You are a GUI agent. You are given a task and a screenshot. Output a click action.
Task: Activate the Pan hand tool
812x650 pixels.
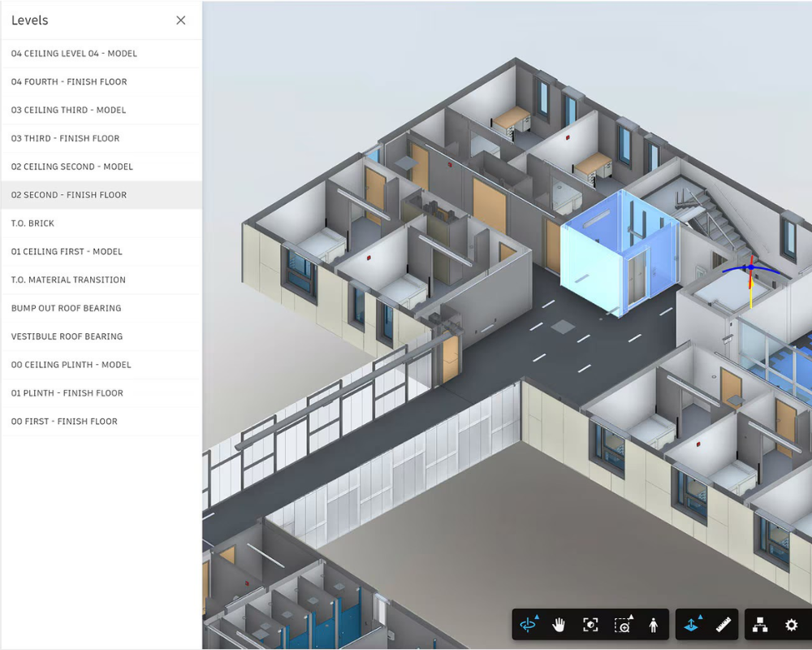coord(559,625)
